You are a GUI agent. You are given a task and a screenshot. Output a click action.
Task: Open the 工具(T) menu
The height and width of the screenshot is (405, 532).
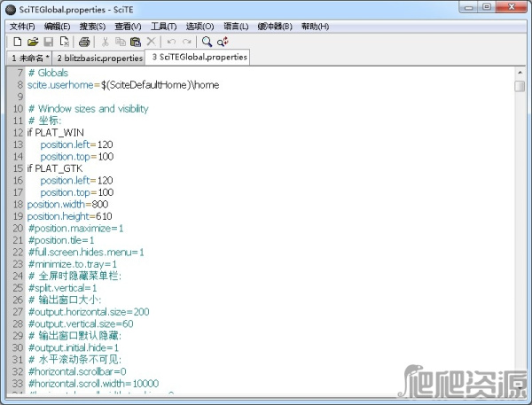coord(163,26)
